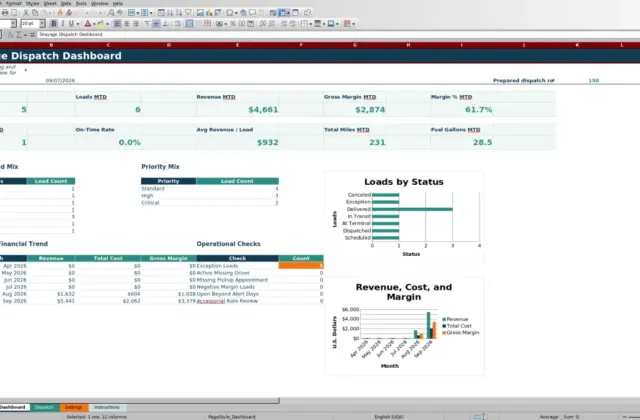Toggle Merge and Center Cells
640x420 pixels.
click(189, 24)
